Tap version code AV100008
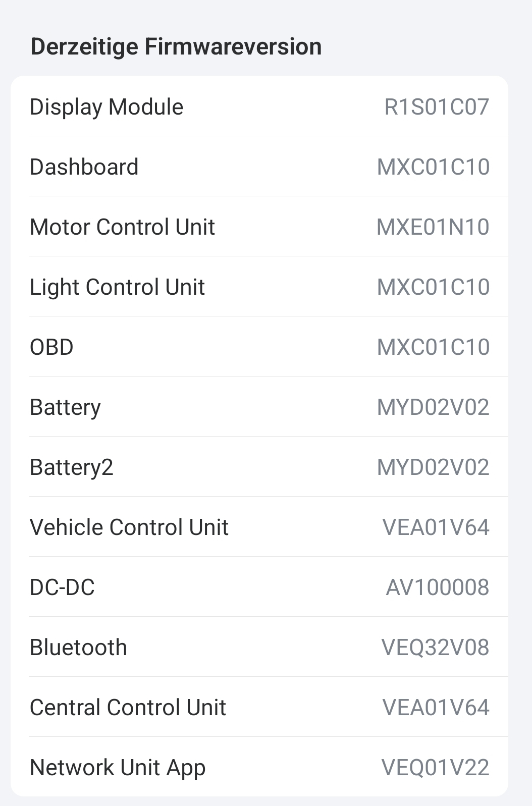This screenshot has height=806, width=532. 437,587
